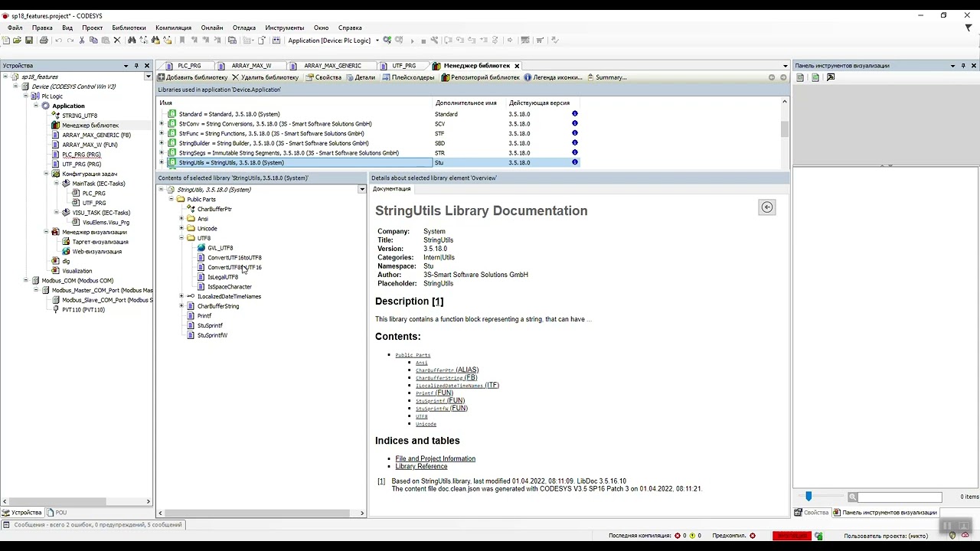Close the Менеджер библиотек tab
Viewport: 980px width, 551px height.
tap(517, 66)
